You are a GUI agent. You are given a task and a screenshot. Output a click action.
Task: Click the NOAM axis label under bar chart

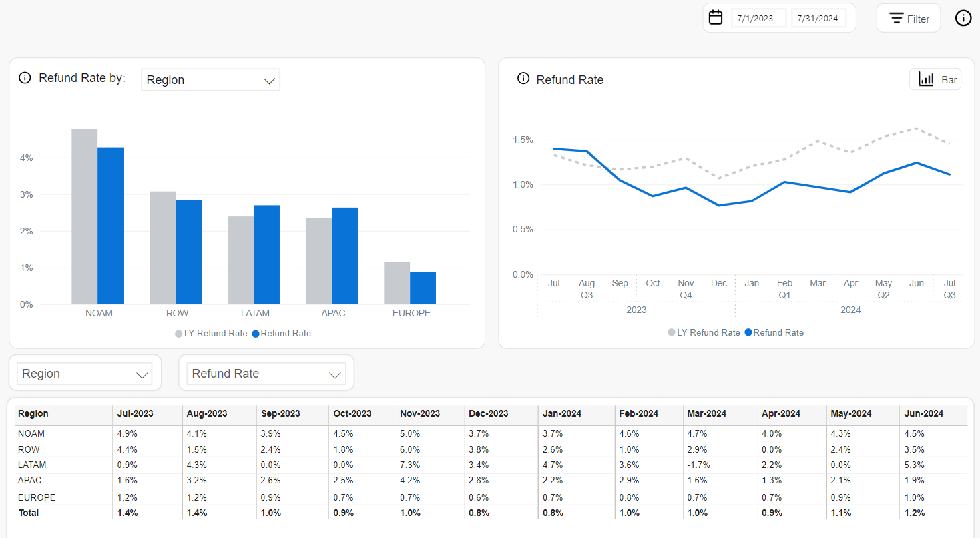tap(99, 313)
